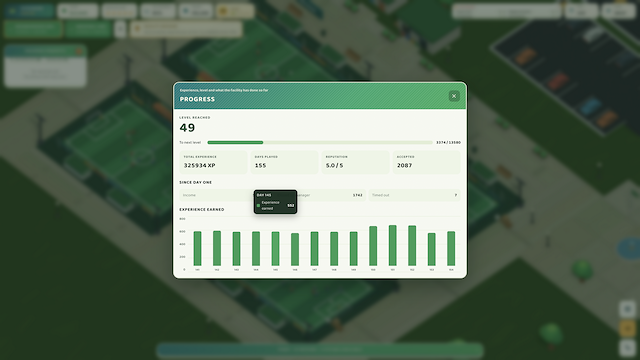Click the PROGRESS dialog title
The height and width of the screenshot is (360, 640).
point(197,99)
